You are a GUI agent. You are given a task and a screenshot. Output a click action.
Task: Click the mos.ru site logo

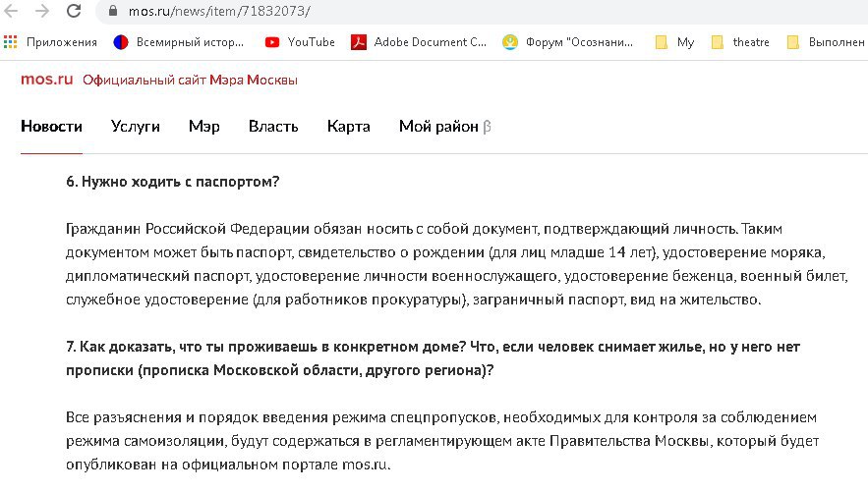[45, 80]
